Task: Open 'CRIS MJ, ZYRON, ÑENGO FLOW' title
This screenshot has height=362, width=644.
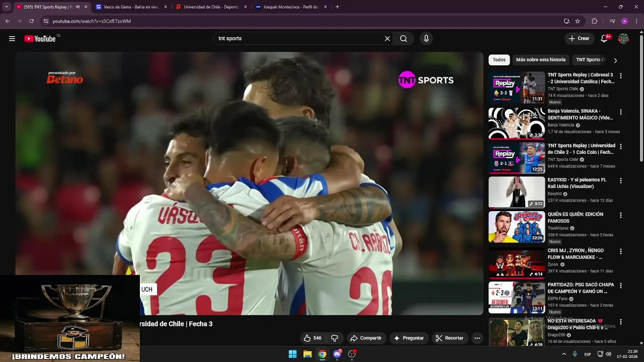Action: (576, 254)
